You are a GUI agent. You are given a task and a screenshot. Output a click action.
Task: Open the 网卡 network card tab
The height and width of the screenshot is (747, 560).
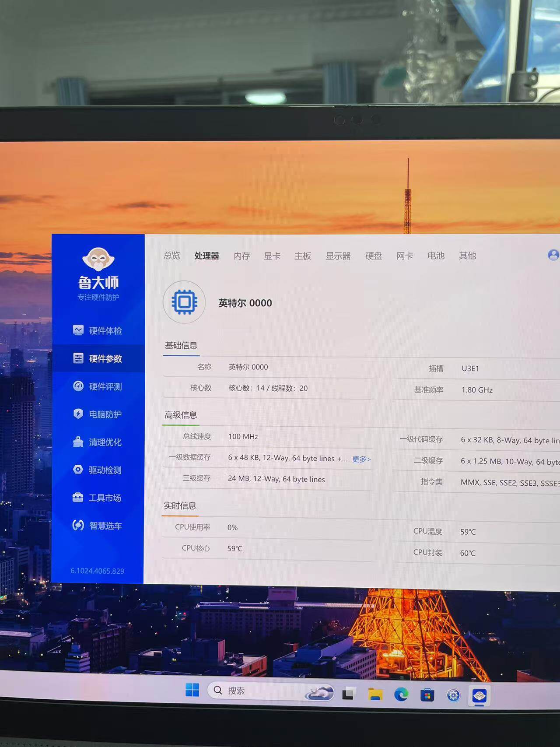coord(405,256)
